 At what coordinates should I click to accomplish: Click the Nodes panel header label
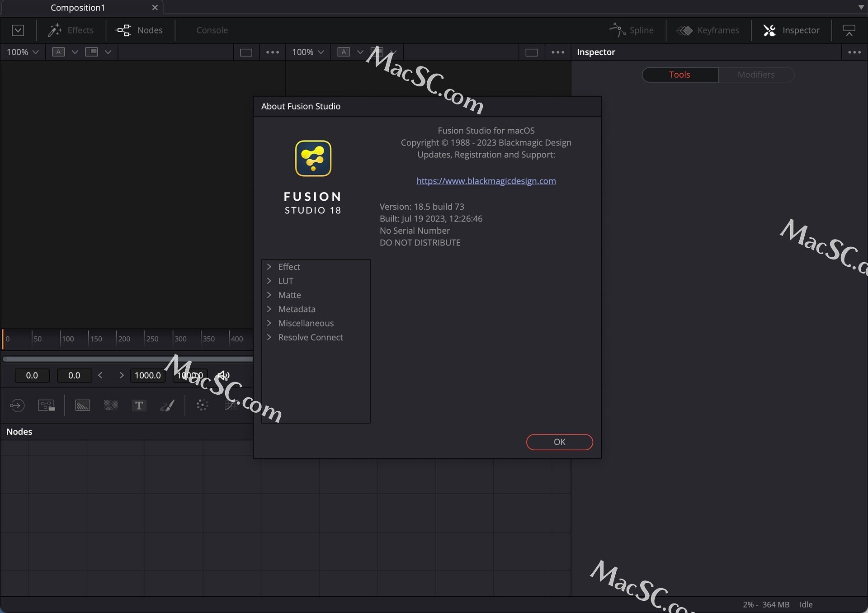click(x=19, y=432)
